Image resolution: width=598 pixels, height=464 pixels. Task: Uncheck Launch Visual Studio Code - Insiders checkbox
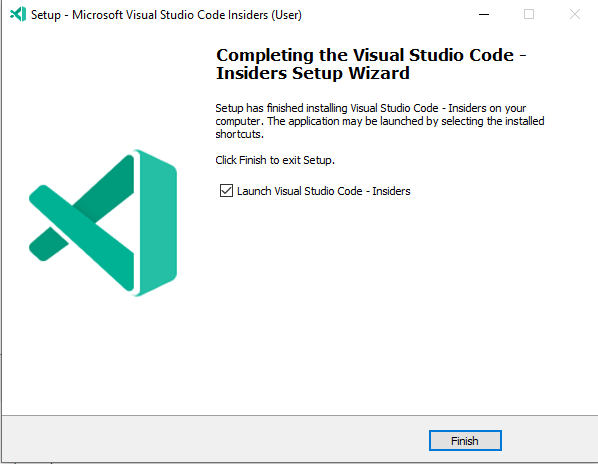pos(226,191)
